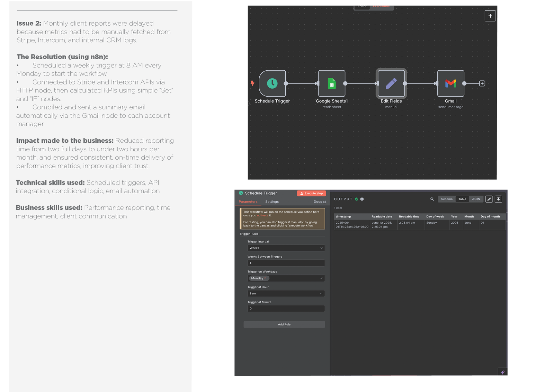The height and width of the screenshot is (392, 554).
Task: Switch output view to Schema
Action: click(447, 199)
